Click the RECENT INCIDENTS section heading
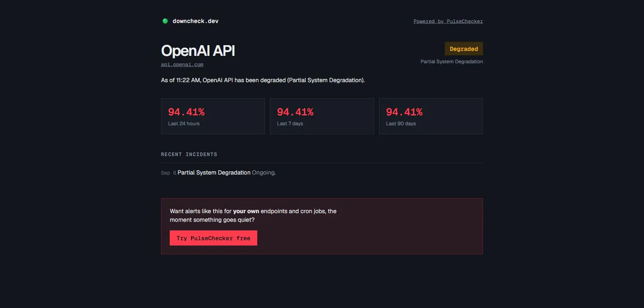The height and width of the screenshot is (308, 644). (x=189, y=154)
